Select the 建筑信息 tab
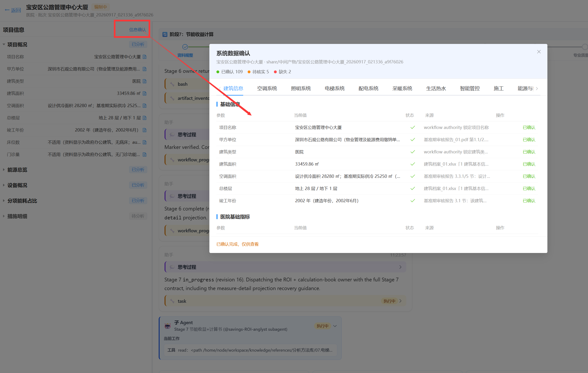The image size is (588, 373). coord(233,88)
